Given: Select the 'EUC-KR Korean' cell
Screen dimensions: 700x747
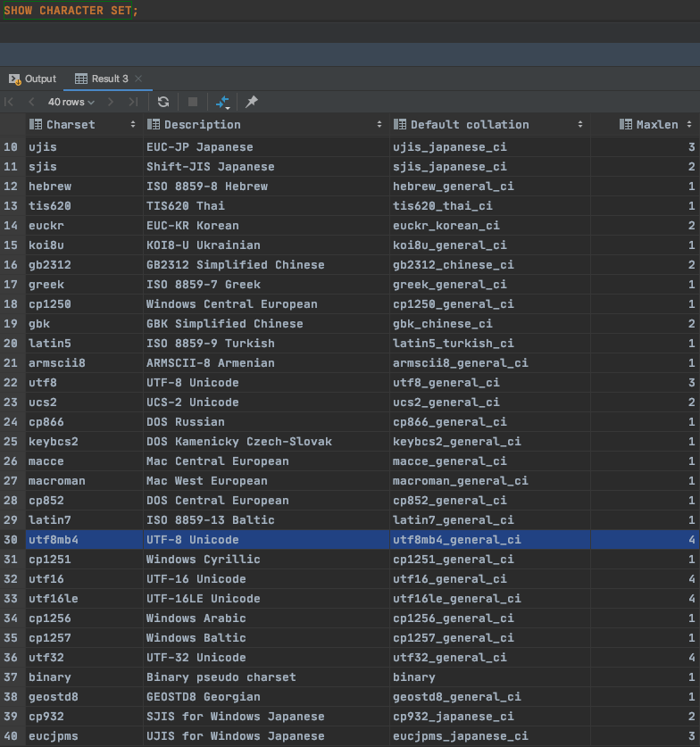Looking at the screenshot, I should point(266,226).
